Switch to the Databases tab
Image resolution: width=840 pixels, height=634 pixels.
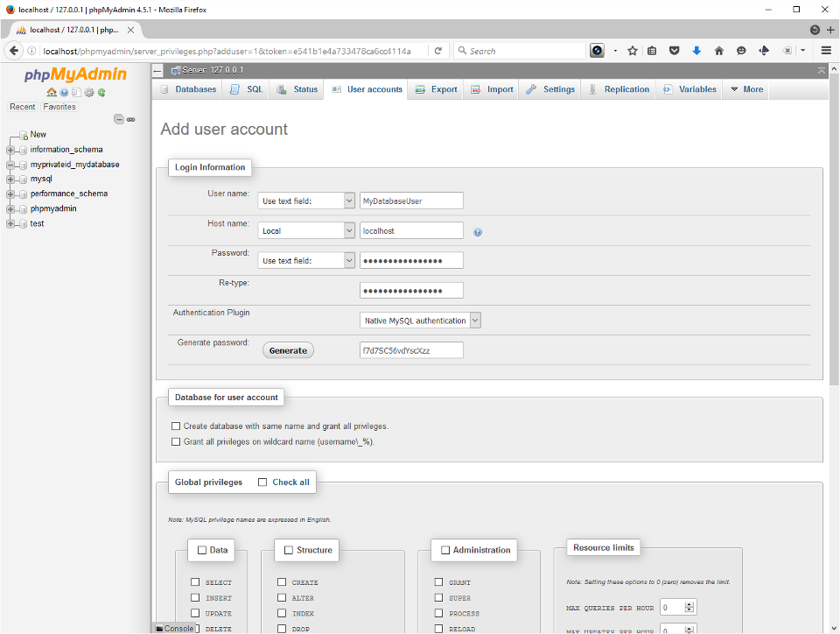(188, 89)
